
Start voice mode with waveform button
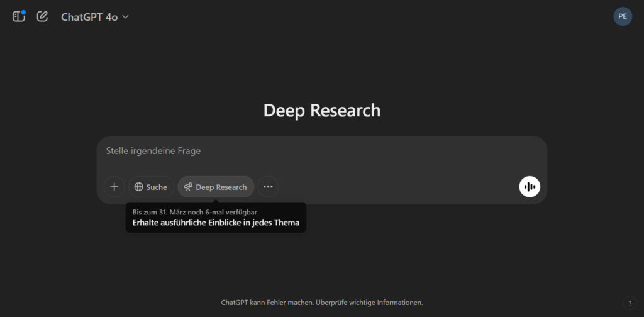[x=530, y=187]
